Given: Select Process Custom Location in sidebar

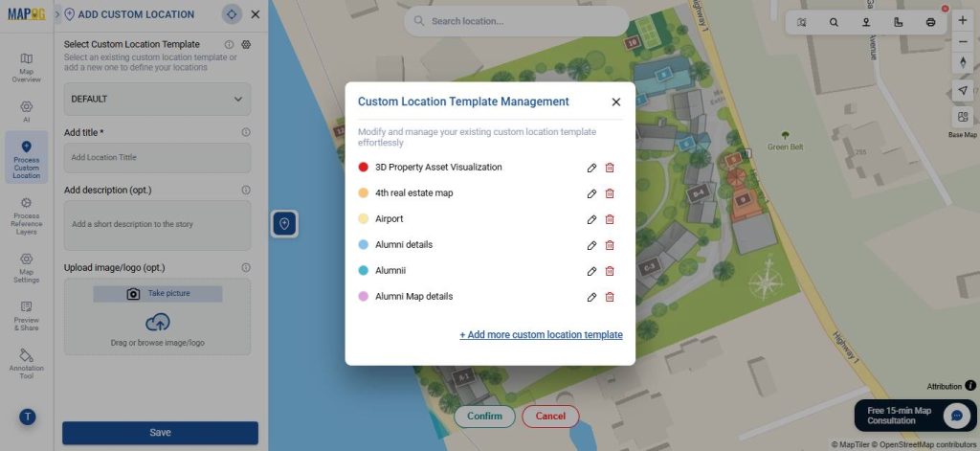Looking at the screenshot, I should click(x=26, y=160).
